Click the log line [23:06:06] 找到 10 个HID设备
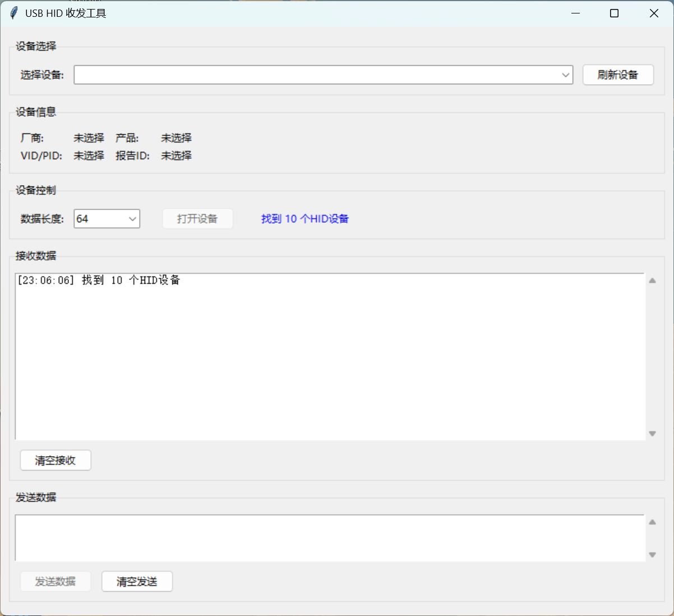The image size is (674, 616). [99, 280]
